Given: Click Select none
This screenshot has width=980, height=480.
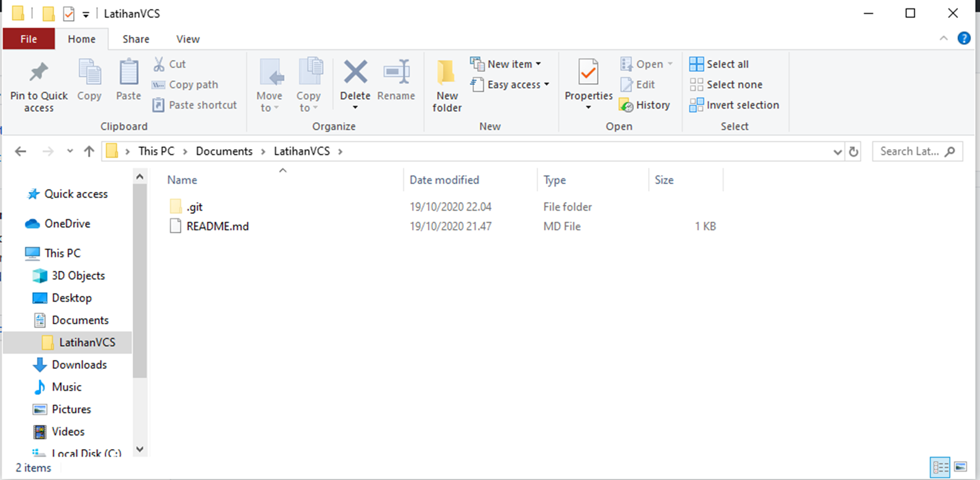Looking at the screenshot, I should (725, 85).
